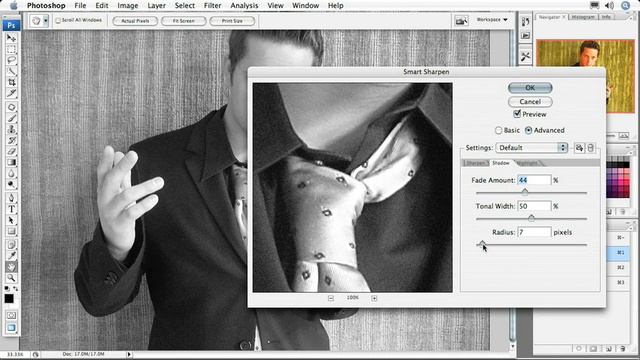Screen dimensions: 640x360
Task: Select the Path Selection tool
Action: (11, 220)
